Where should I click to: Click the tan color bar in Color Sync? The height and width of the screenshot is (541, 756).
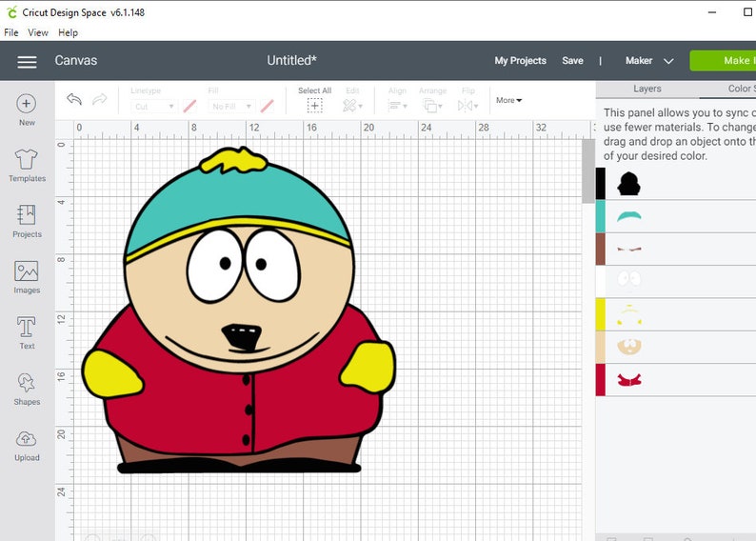point(600,347)
